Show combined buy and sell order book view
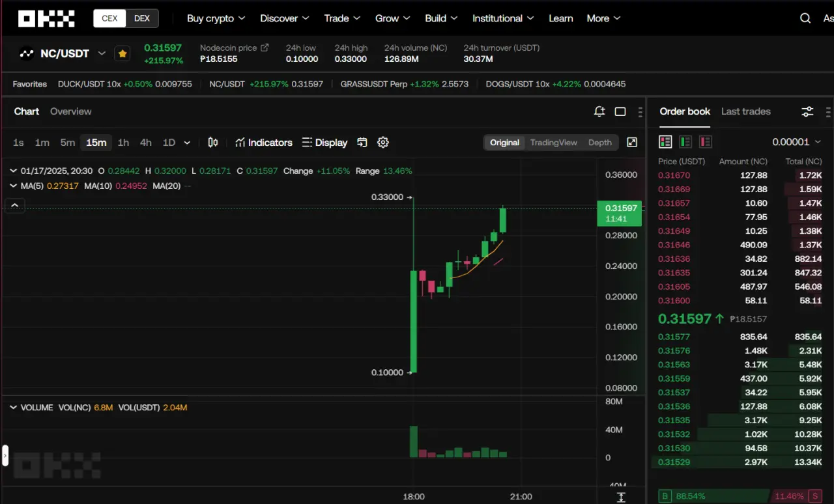 click(x=665, y=142)
